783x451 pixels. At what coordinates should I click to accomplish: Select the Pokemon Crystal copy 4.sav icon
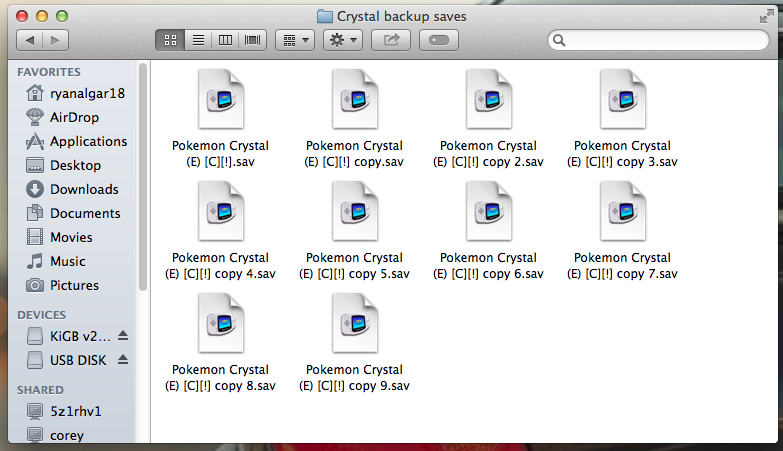[x=221, y=211]
